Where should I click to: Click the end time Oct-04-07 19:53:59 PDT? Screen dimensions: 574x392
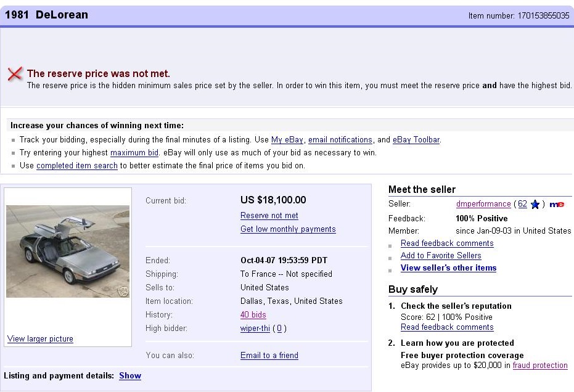tap(284, 260)
